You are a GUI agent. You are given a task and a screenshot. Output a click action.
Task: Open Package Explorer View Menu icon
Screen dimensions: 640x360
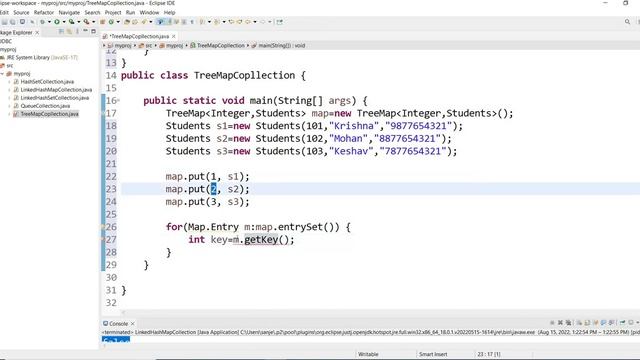78,31
